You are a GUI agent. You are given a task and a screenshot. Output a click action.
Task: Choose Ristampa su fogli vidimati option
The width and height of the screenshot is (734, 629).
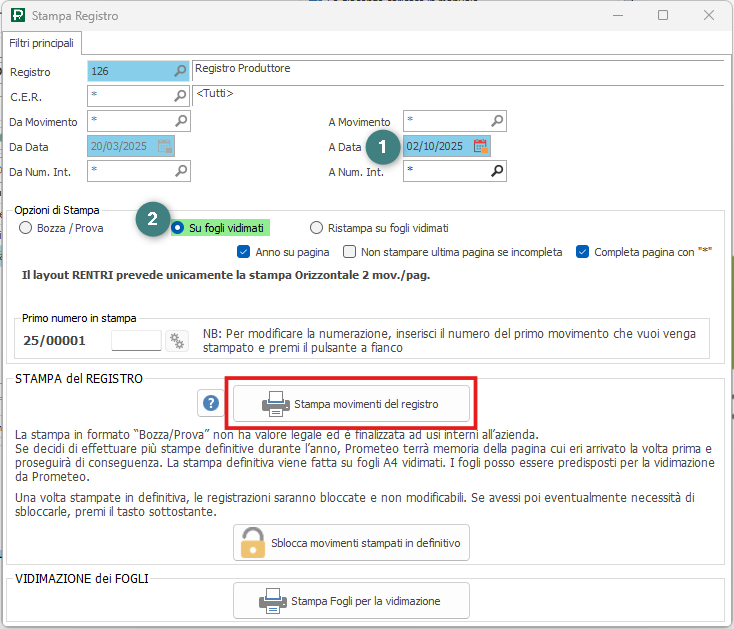tap(317, 228)
